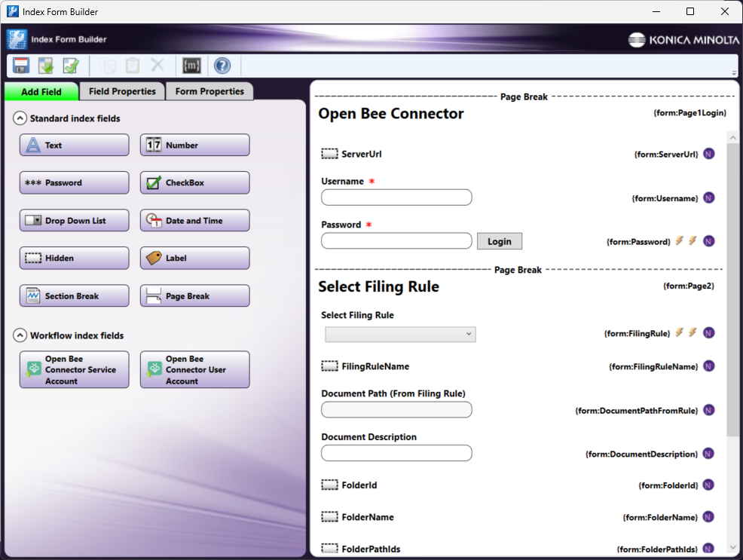Click the hidden field icon beside FilingRuleName
The height and width of the screenshot is (560, 743).
(x=330, y=366)
